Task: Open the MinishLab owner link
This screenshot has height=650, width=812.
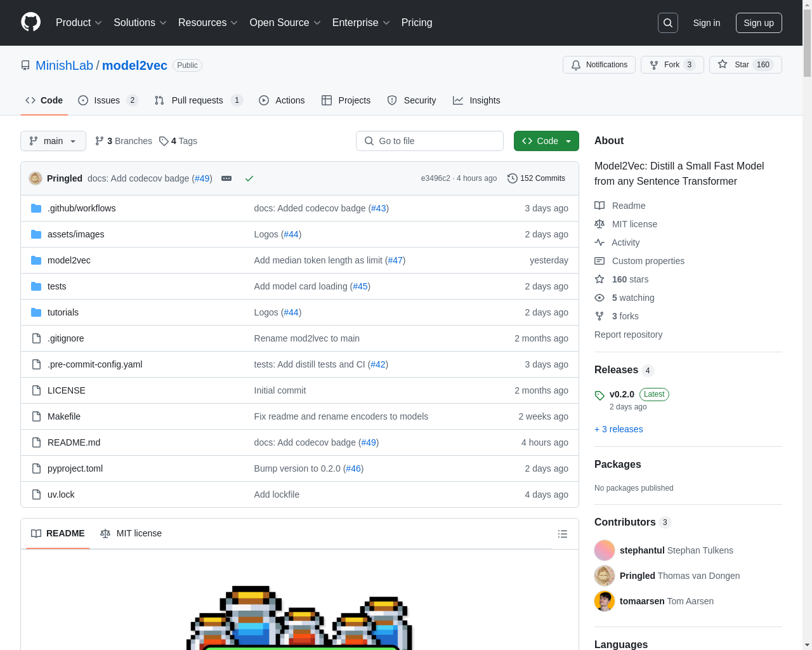Action: point(64,65)
